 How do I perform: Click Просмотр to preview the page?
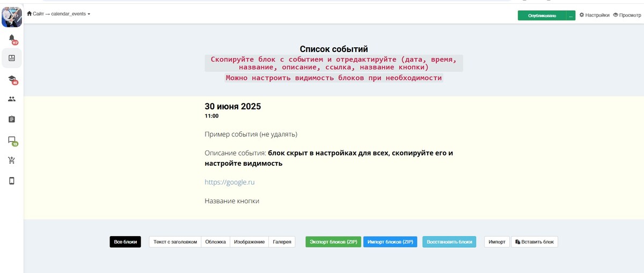627,16
